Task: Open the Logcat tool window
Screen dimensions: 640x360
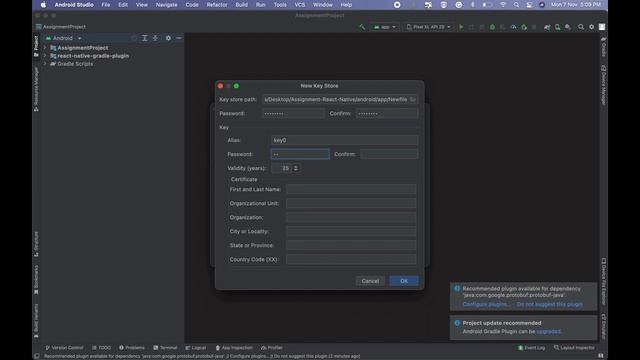Action: 196,348
